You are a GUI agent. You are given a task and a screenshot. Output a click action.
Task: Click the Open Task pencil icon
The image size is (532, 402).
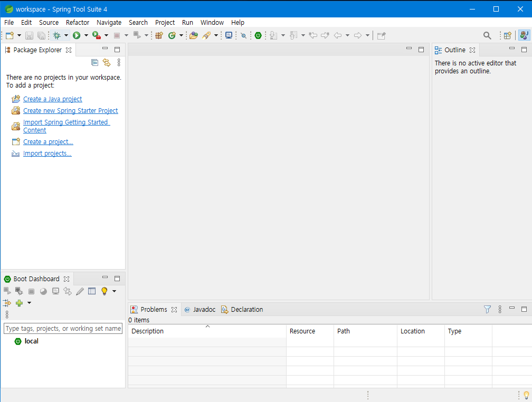pyautogui.click(x=206, y=35)
